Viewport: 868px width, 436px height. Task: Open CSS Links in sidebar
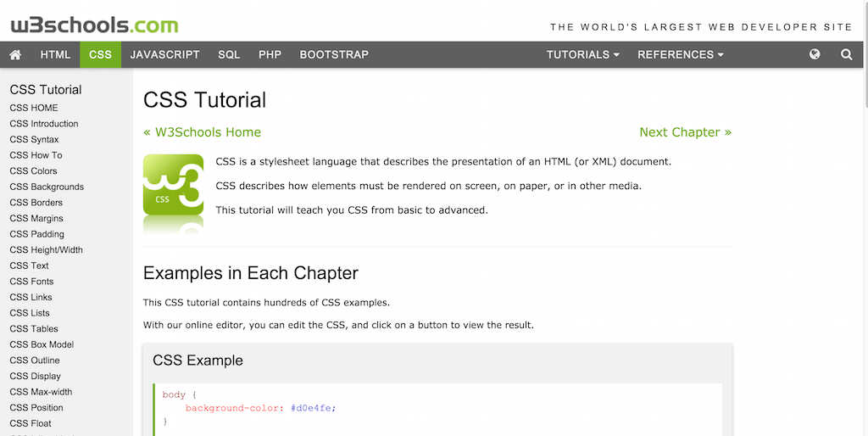[x=31, y=298]
